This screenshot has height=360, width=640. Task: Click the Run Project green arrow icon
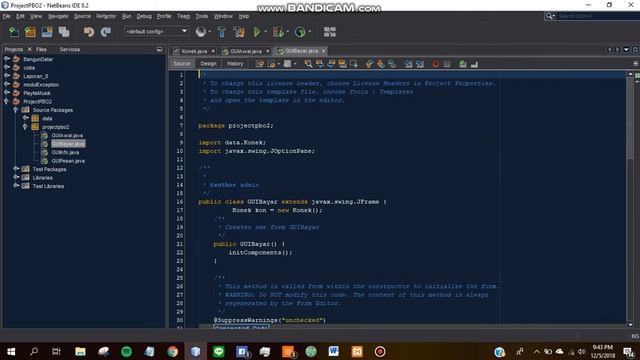tap(257, 32)
